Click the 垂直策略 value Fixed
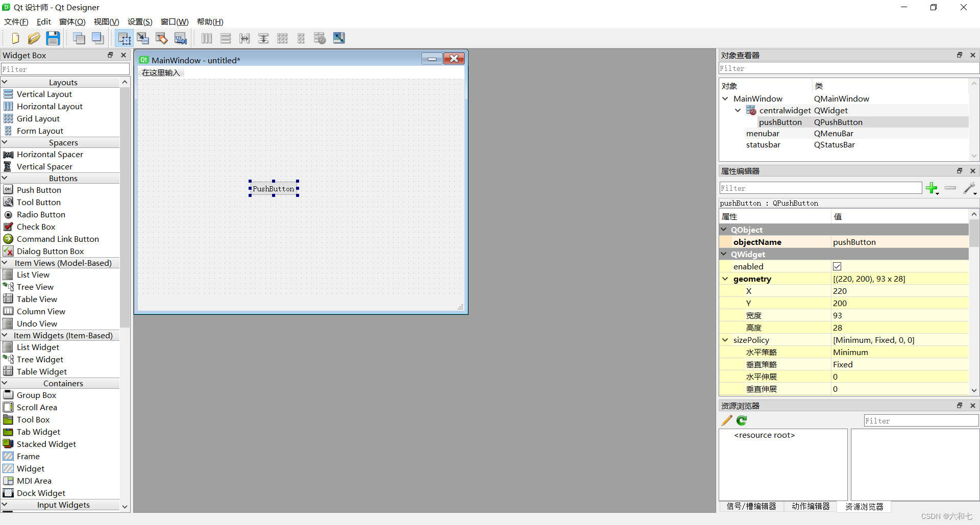Screen dimensions: 980x525 (x=900, y=364)
